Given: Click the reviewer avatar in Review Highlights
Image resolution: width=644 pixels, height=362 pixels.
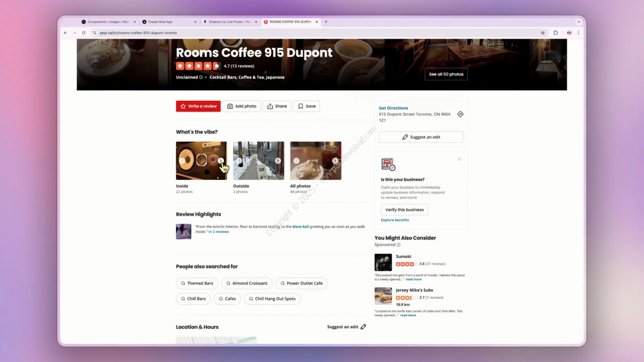Looking at the screenshot, I should tap(184, 231).
